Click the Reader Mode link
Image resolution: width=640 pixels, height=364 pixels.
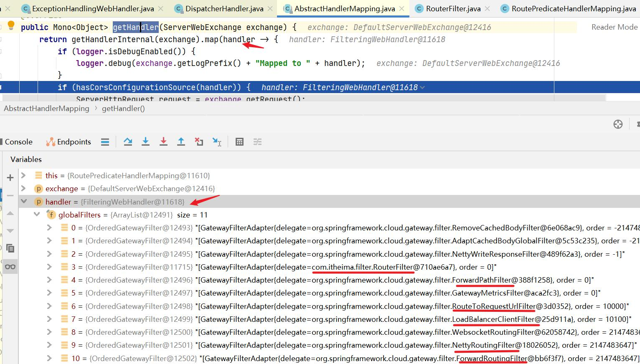pos(614,27)
